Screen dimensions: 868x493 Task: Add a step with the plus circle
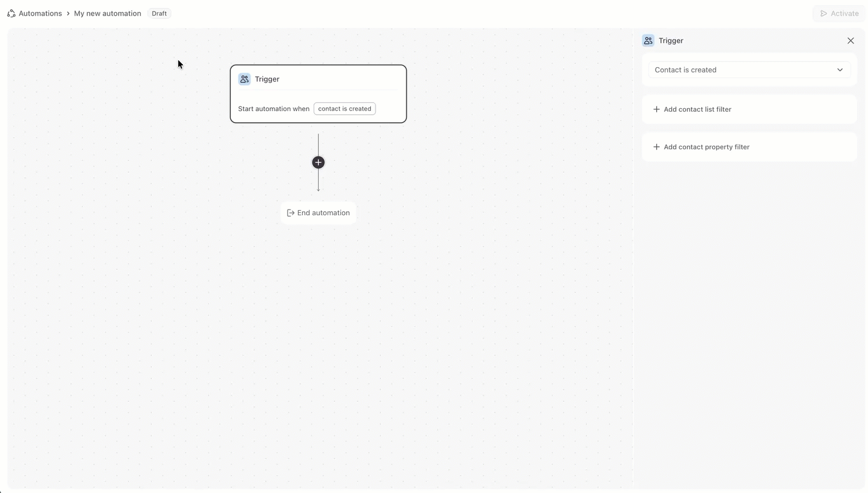click(x=318, y=163)
